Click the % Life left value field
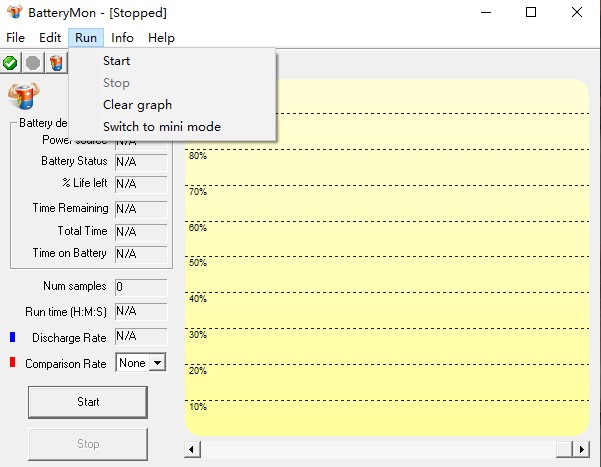This screenshot has height=467, width=601. point(141,184)
